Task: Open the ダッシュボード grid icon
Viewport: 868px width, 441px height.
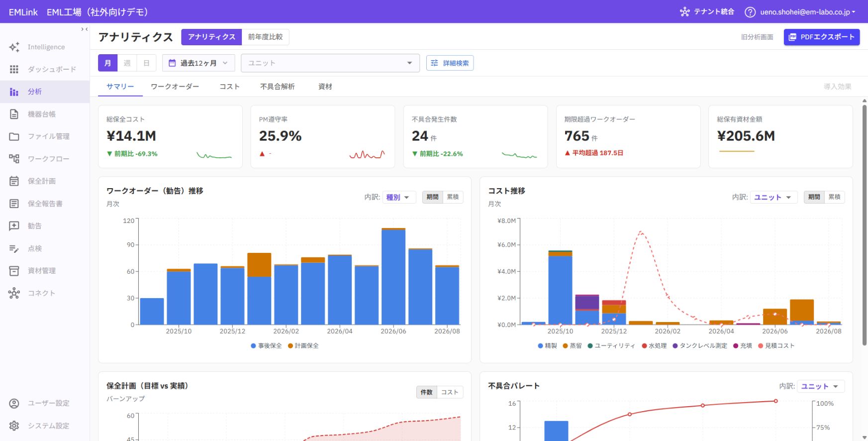Action: pyautogui.click(x=14, y=69)
